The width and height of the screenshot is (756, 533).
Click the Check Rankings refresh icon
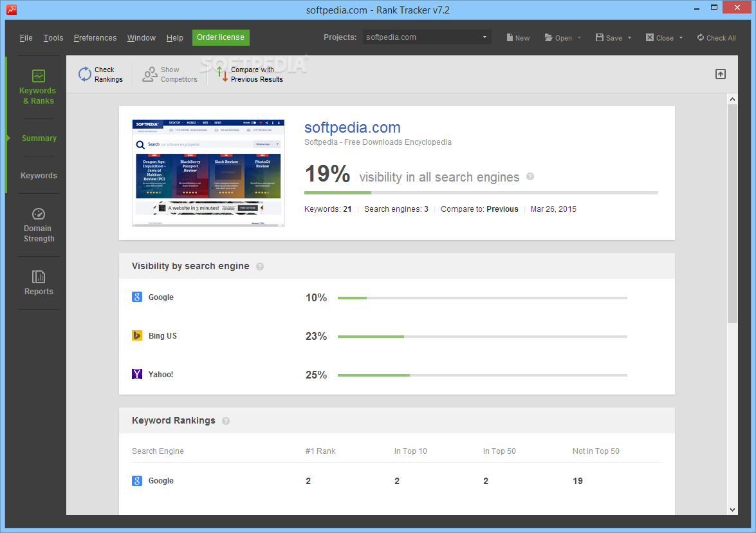(x=85, y=74)
